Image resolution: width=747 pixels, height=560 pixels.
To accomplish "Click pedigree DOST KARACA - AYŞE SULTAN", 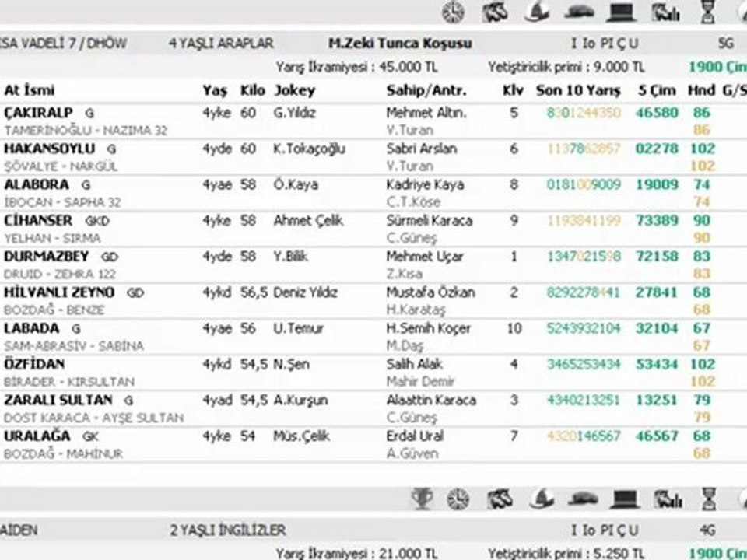I will pyautogui.click(x=94, y=418).
